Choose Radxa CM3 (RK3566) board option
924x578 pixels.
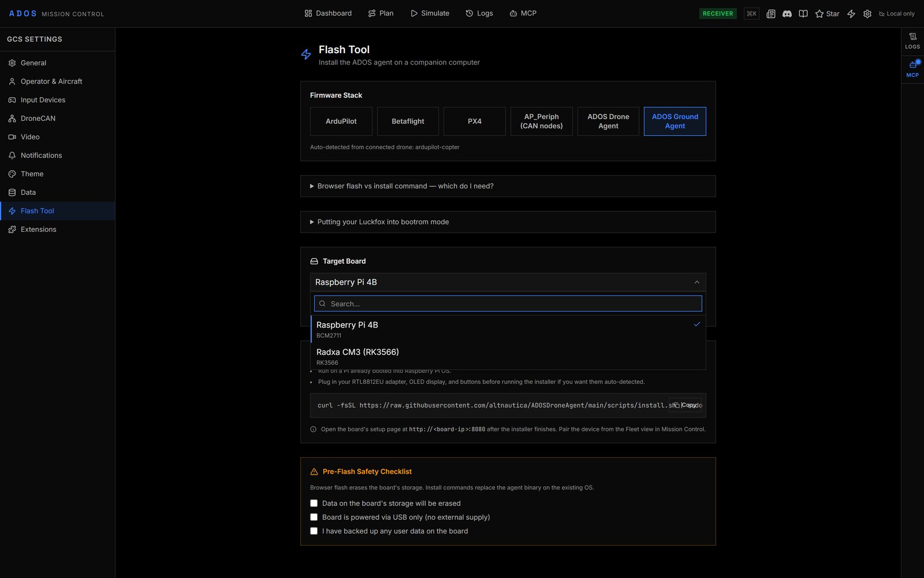tap(508, 356)
